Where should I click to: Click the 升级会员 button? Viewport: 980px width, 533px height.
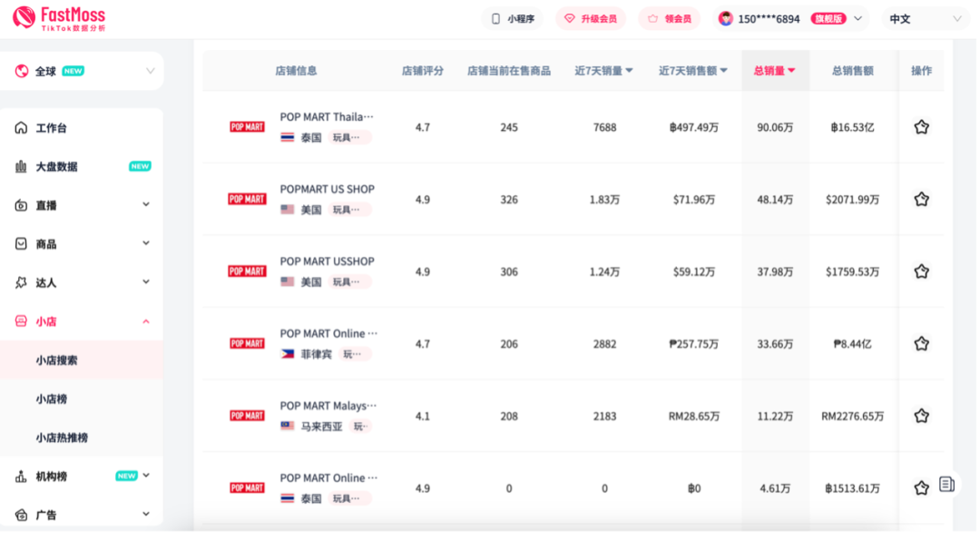point(591,19)
